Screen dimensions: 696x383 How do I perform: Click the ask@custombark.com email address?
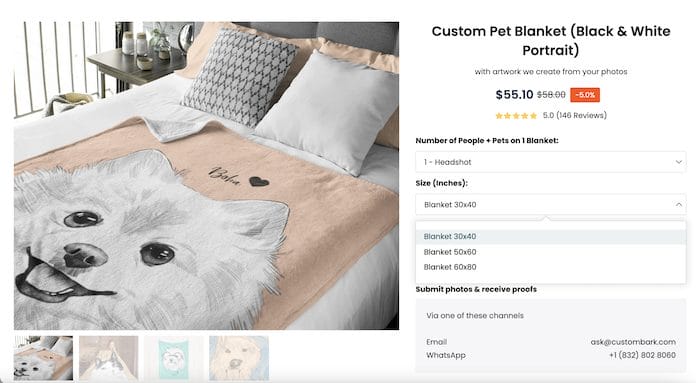click(633, 342)
